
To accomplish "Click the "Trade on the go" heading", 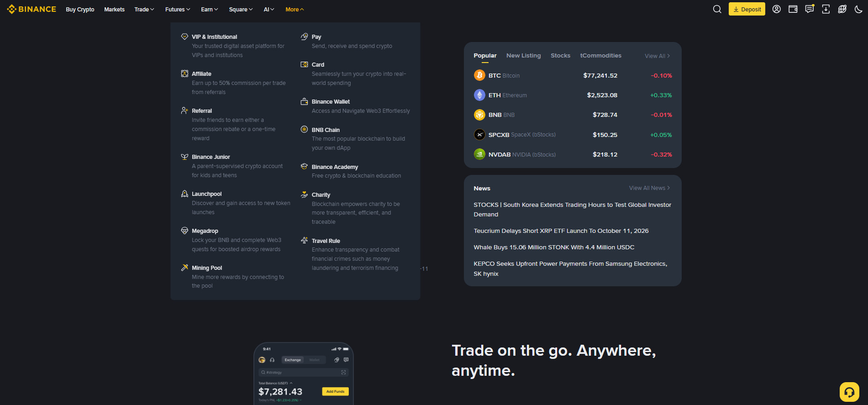I will click(554, 360).
